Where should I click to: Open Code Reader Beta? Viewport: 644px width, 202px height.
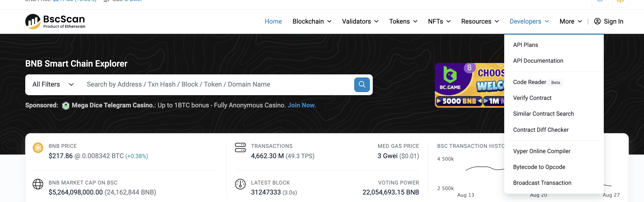(538, 82)
